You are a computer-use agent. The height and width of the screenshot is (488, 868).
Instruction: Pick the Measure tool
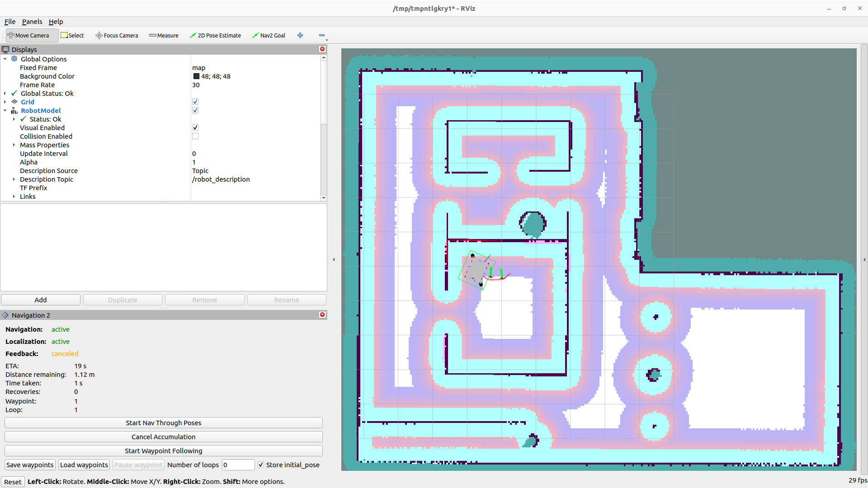tap(164, 35)
